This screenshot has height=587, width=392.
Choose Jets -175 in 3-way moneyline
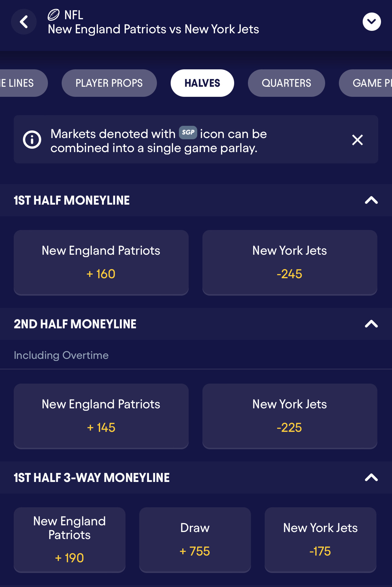(x=320, y=540)
